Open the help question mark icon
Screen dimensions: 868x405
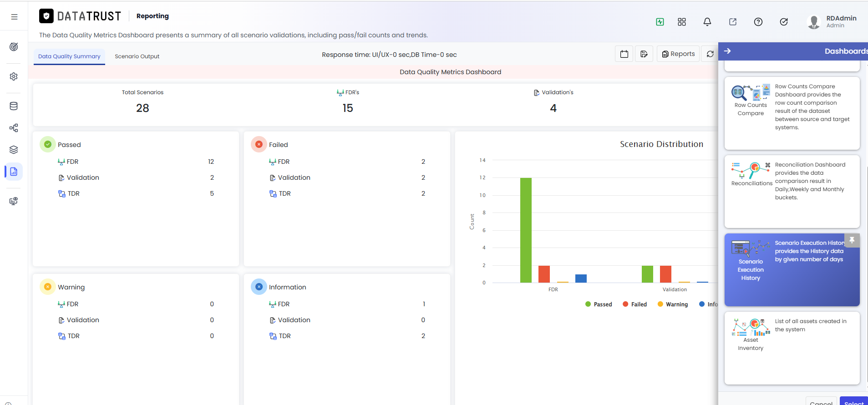758,22
